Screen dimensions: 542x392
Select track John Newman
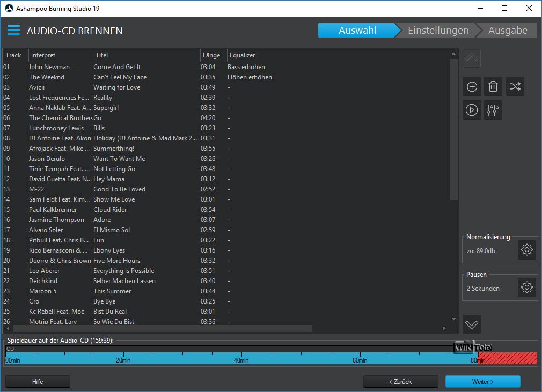click(226, 67)
